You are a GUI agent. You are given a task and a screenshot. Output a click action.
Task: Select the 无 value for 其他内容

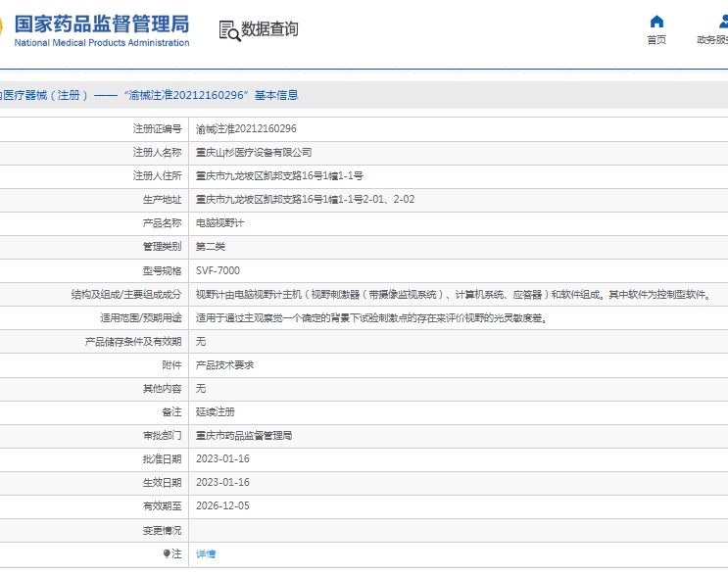(x=201, y=389)
